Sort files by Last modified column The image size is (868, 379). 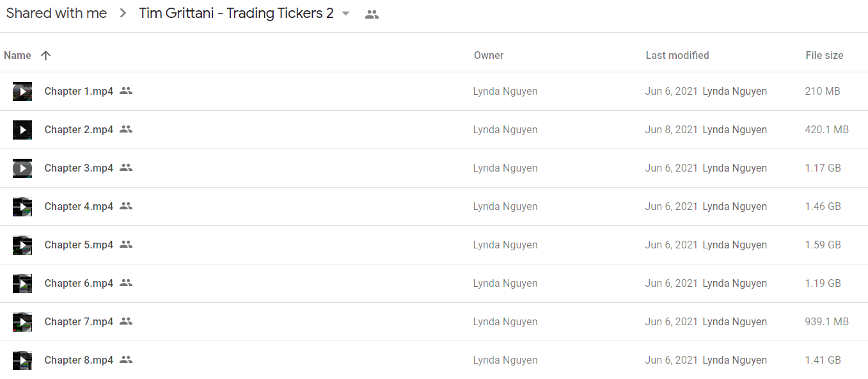[x=677, y=56]
